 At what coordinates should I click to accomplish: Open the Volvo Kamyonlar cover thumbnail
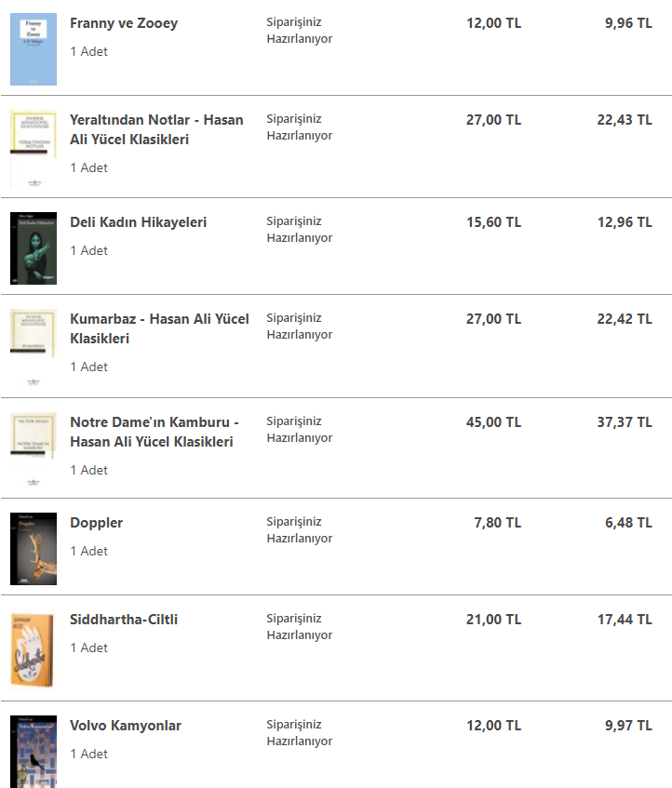pyautogui.click(x=34, y=752)
